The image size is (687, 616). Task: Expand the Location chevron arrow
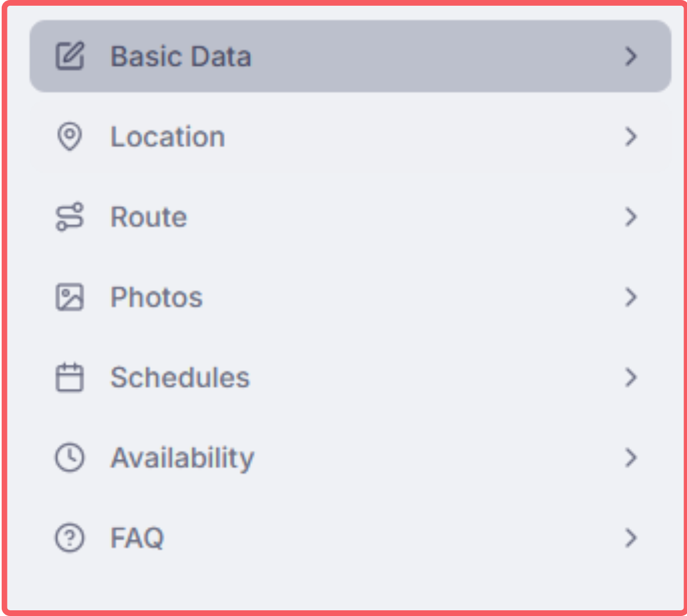[x=631, y=137]
